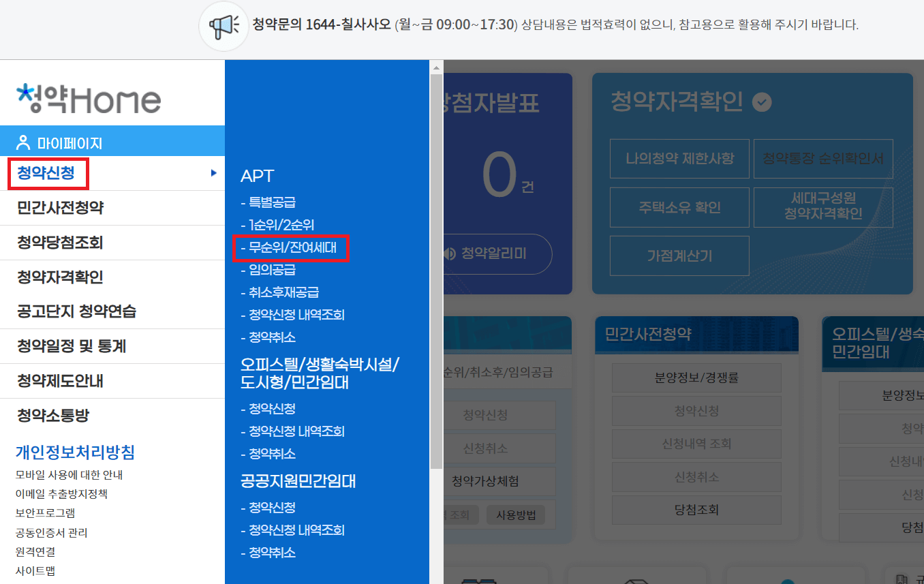924x584 pixels.
Task: Click the megaphone announcement icon
Action: 224,26
